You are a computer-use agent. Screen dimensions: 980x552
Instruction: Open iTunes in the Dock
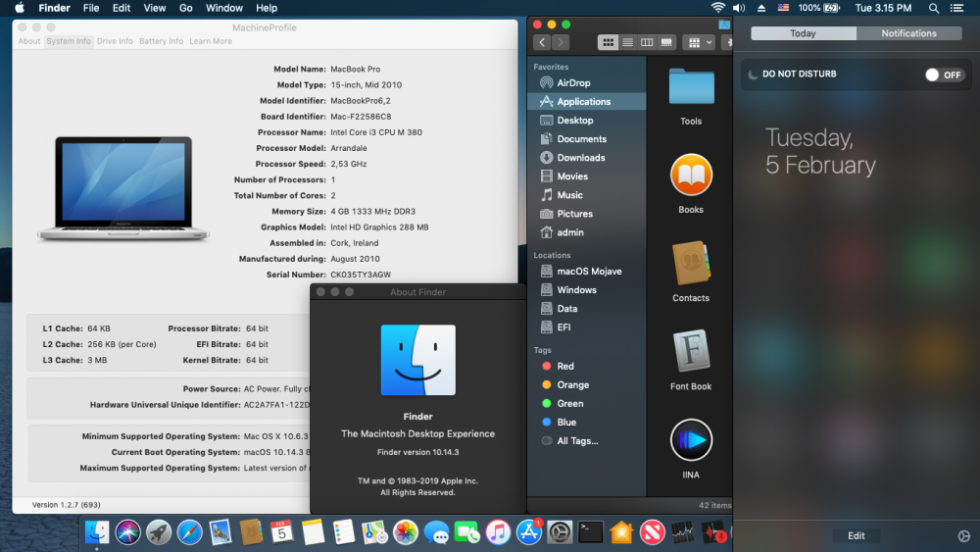[498, 532]
